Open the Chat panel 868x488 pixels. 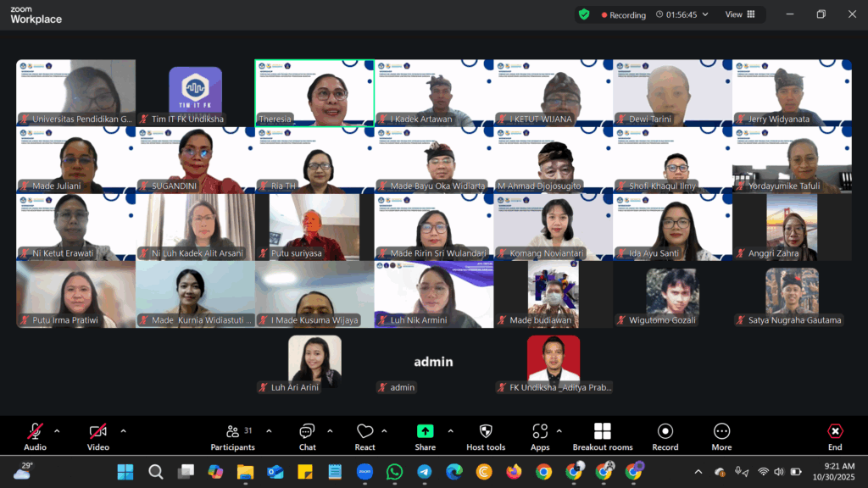point(307,436)
